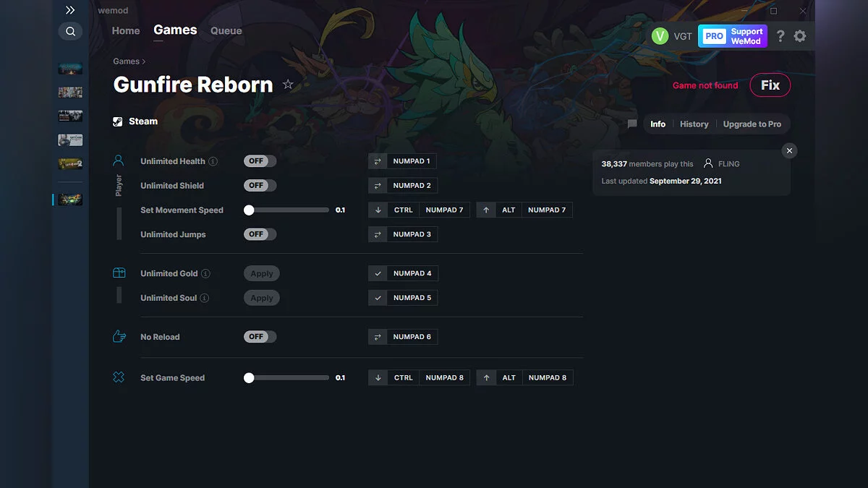Click toggle hotkey icon for NUMPAD 2

pyautogui.click(x=378, y=186)
